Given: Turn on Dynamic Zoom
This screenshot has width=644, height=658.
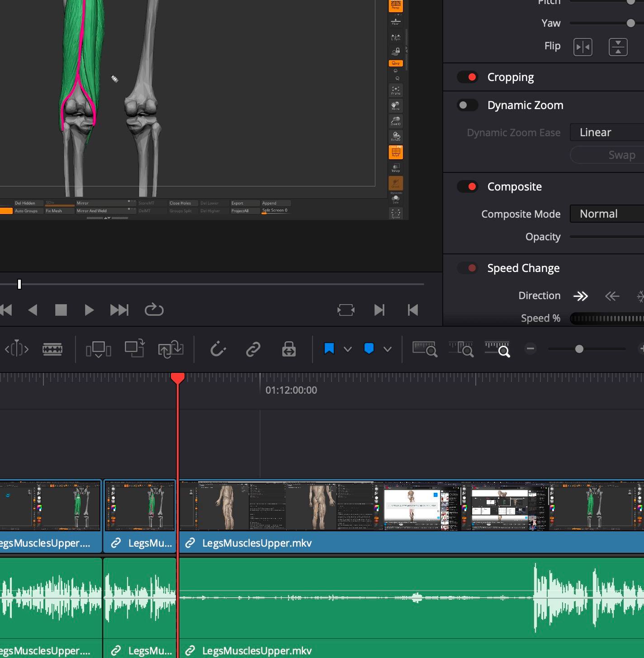Looking at the screenshot, I should [468, 105].
